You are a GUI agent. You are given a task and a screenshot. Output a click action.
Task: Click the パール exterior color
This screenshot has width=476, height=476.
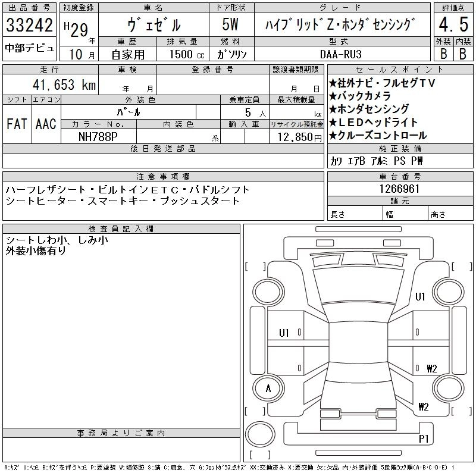[129, 112]
